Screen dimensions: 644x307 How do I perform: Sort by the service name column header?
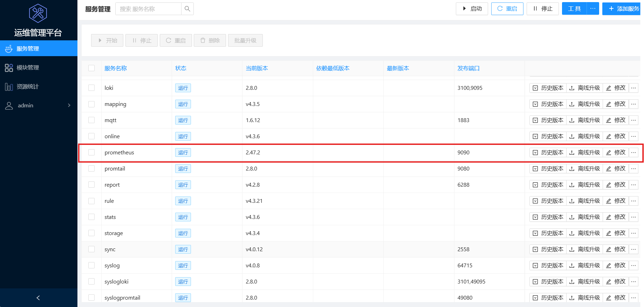pyautogui.click(x=116, y=68)
